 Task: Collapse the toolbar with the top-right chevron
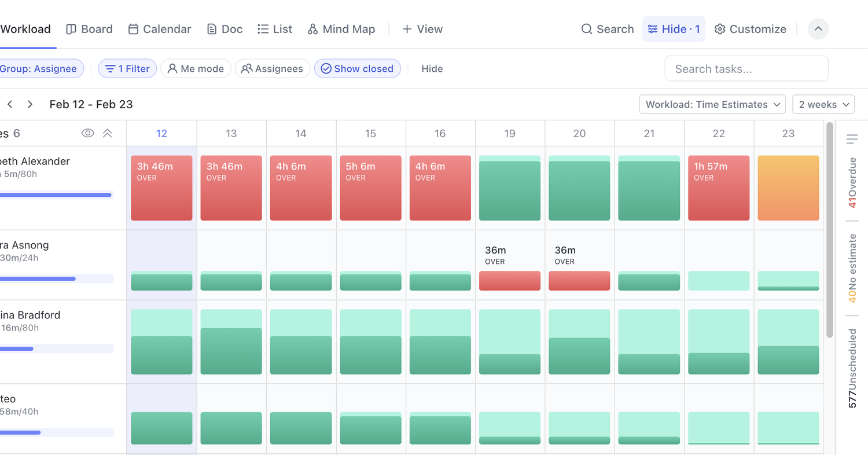pos(818,29)
